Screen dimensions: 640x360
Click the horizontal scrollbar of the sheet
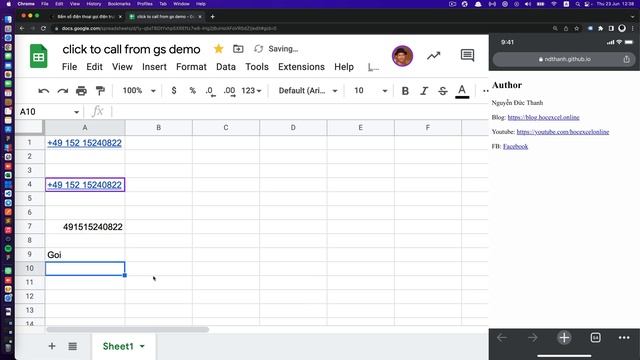[127, 329]
